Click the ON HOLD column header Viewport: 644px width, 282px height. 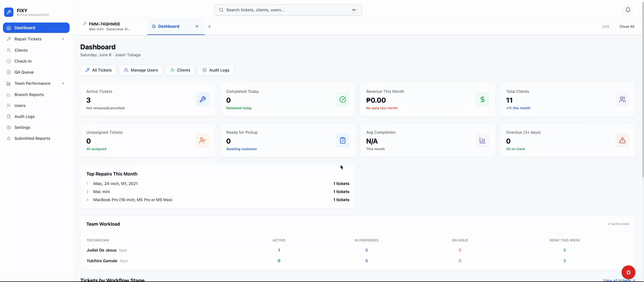click(x=460, y=240)
